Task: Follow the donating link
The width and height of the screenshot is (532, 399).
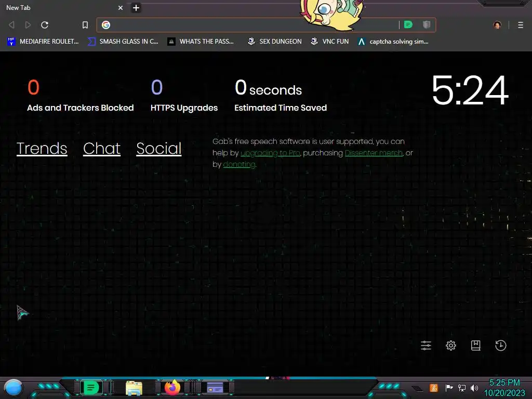Action: (239, 165)
